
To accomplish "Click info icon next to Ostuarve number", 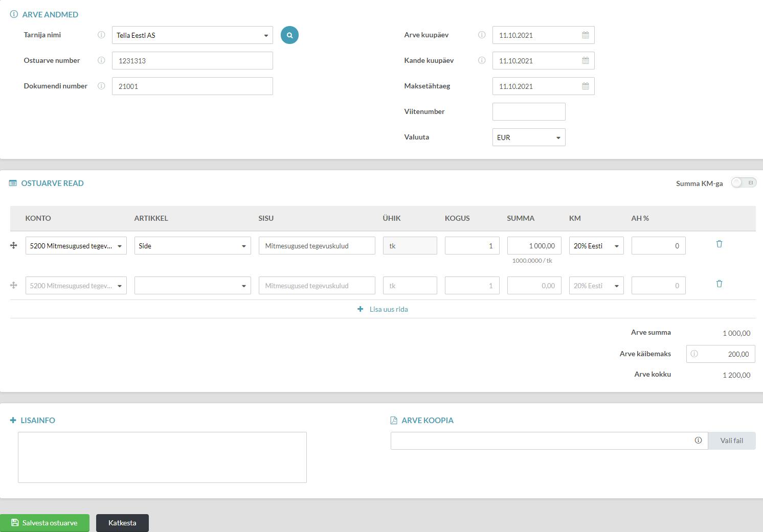I will click(101, 60).
